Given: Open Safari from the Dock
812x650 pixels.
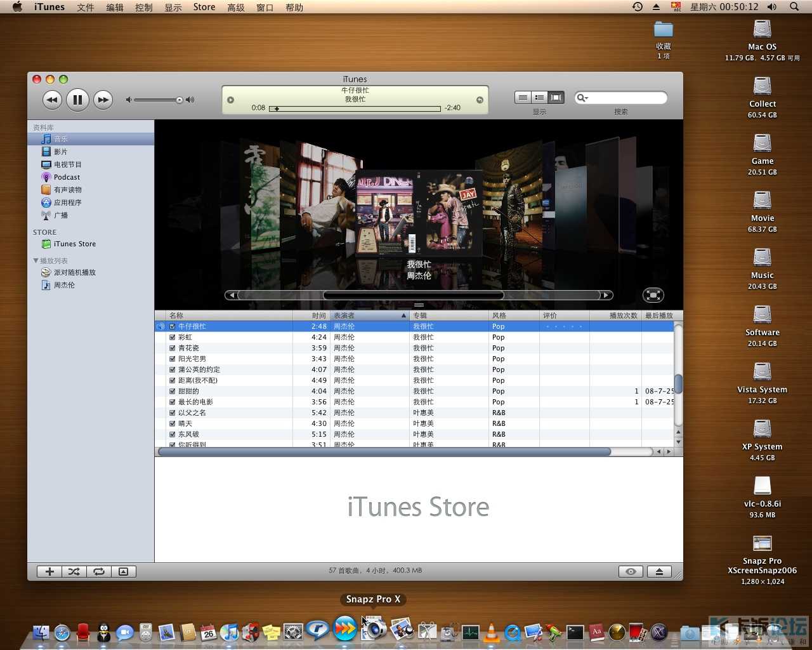Looking at the screenshot, I should tap(62, 632).
